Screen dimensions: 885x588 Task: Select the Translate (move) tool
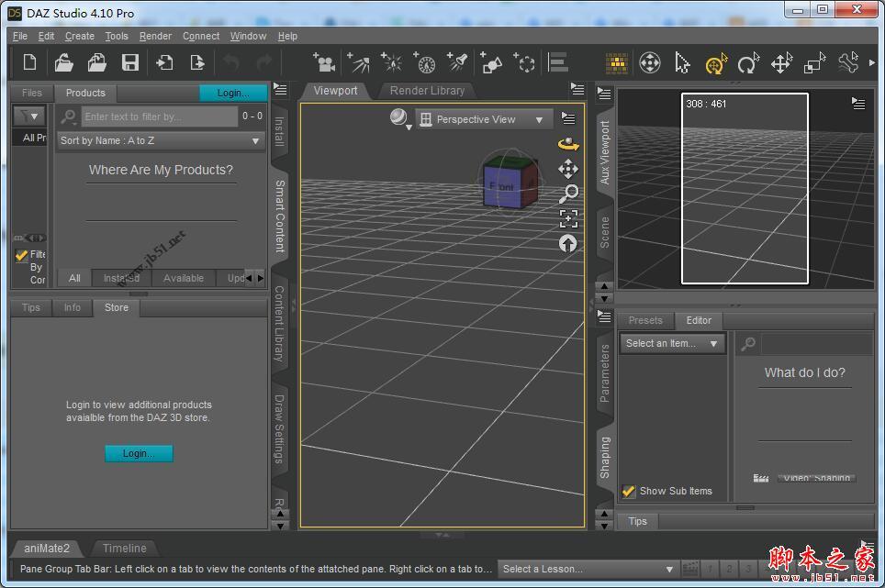click(x=781, y=63)
